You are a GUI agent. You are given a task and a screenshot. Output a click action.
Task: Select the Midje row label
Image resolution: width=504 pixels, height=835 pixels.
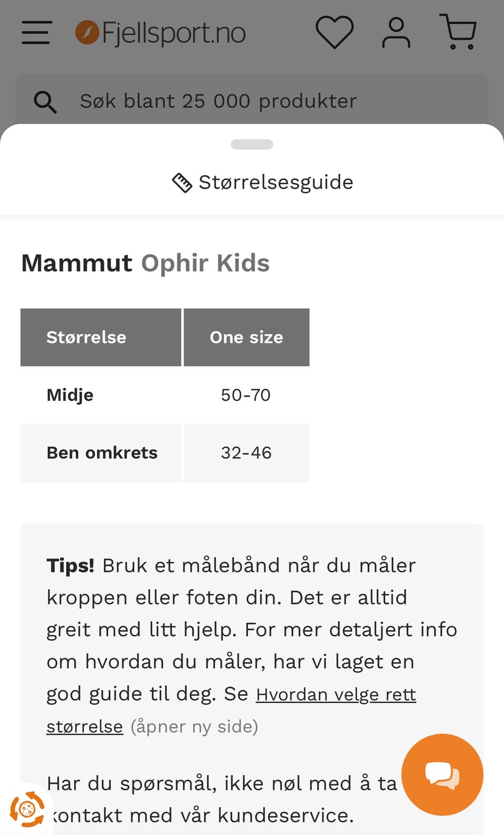pos(70,395)
